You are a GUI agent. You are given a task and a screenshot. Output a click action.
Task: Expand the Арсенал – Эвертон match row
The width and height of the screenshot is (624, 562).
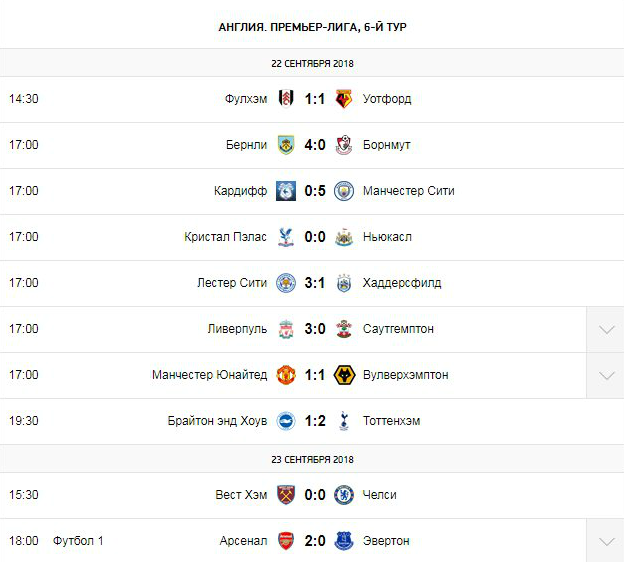605,542
